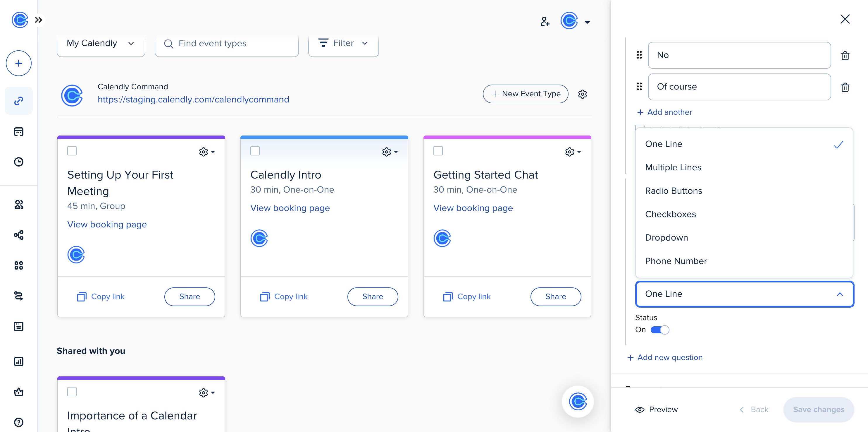
Task: Copy link for Getting Started Chat
Action: click(467, 297)
